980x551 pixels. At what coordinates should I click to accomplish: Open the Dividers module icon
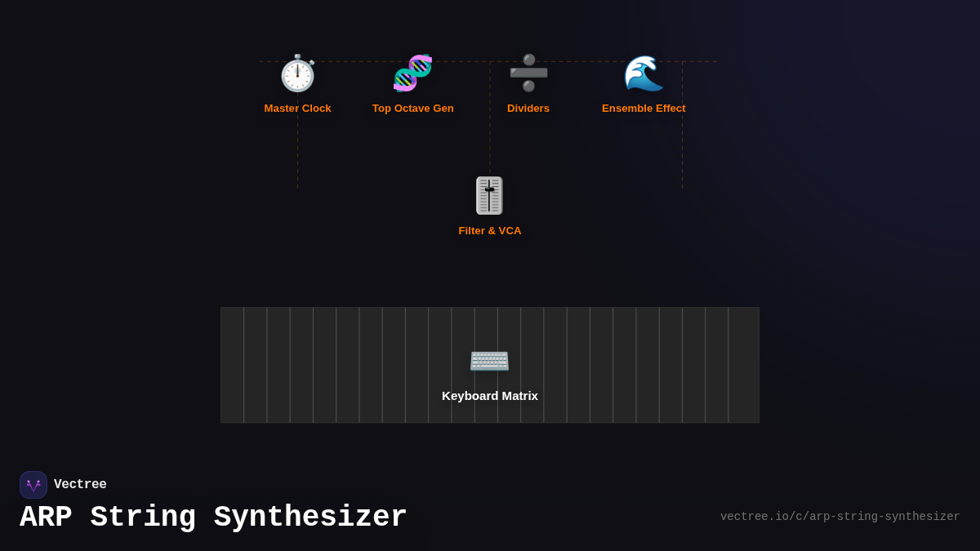coord(528,73)
